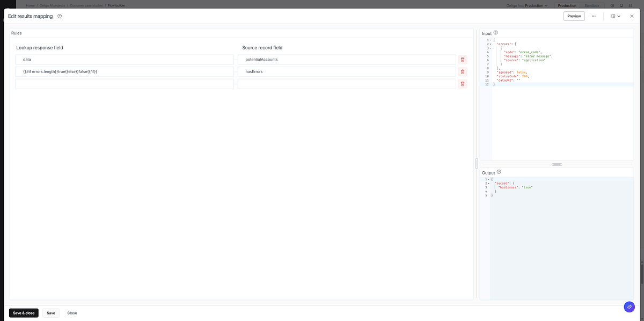Edit the errors.length handlebars expression field
Image resolution: width=644 pixels, height=321 pixels.
pos(125,71)
